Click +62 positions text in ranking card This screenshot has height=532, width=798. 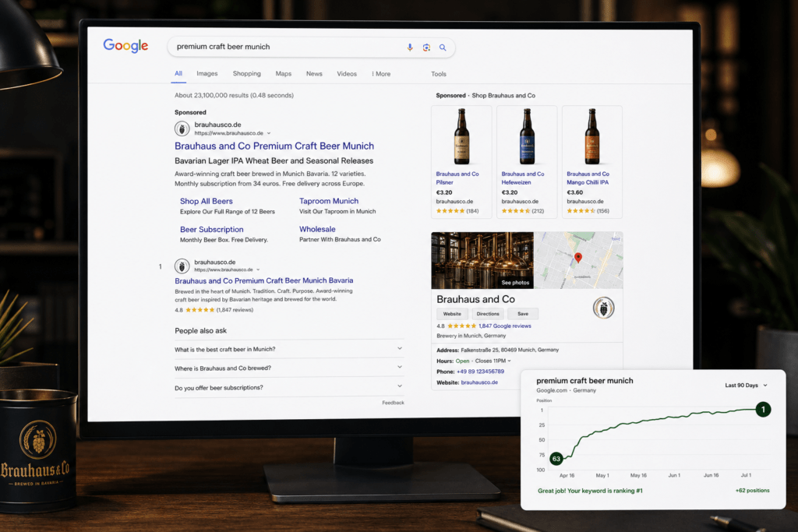[752, 491]
